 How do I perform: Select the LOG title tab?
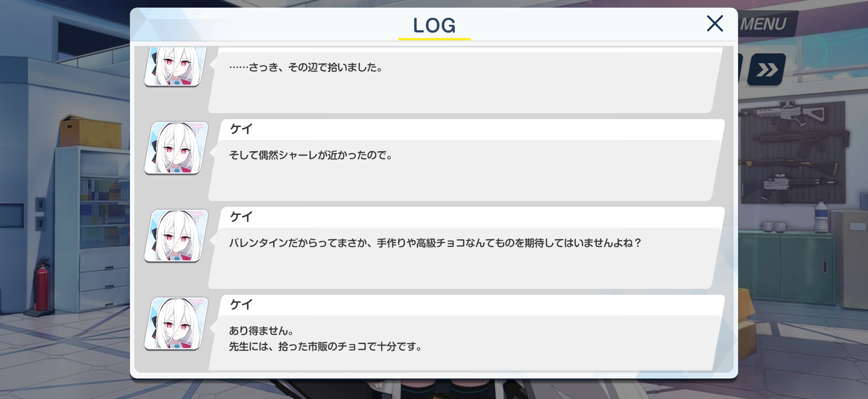434,25
